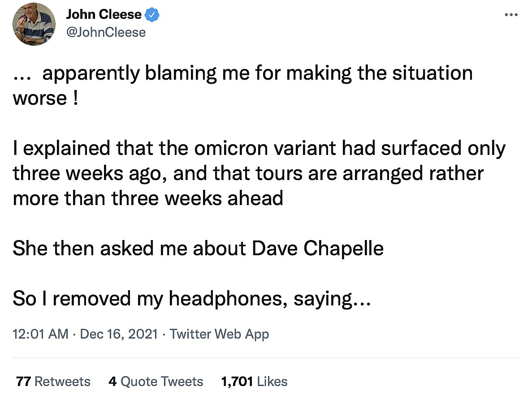Open the Twitter Web App source link
This screenshot has height=403, width=532.
[219, 334]
